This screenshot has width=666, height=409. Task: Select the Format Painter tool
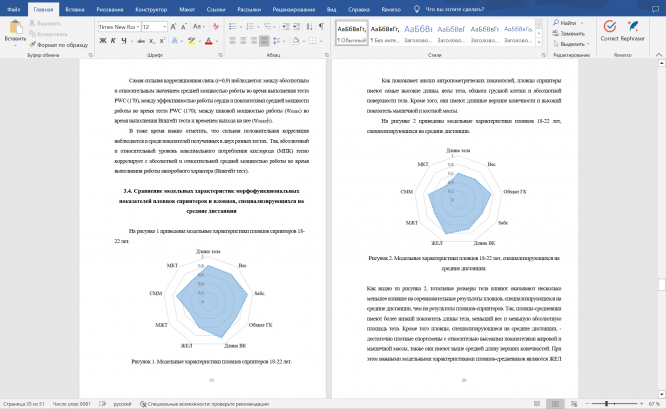59,45
